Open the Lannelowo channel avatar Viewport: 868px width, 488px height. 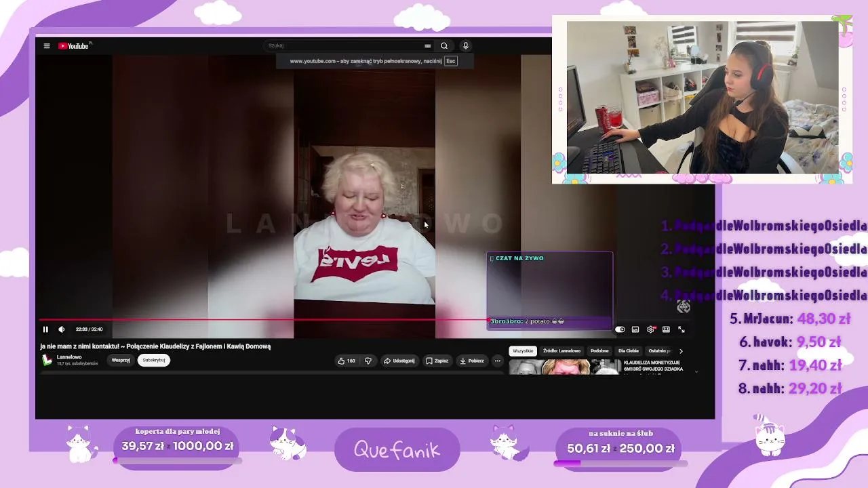click(47, 360)
